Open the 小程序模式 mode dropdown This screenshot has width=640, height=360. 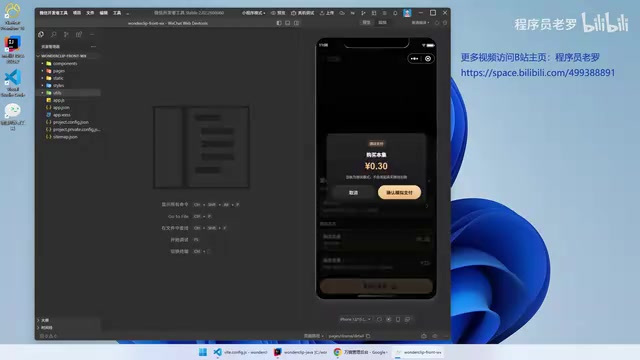point(253,13)
